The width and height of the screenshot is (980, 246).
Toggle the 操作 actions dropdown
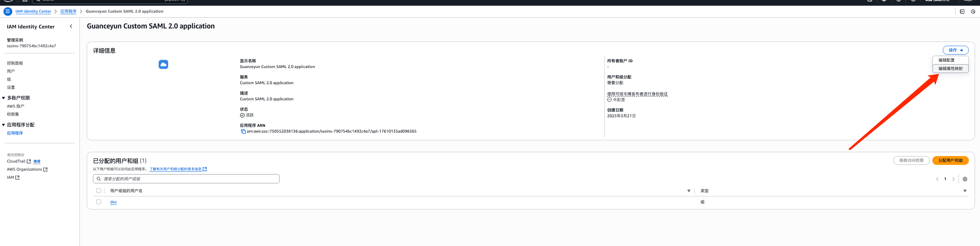tap(955, 50)
